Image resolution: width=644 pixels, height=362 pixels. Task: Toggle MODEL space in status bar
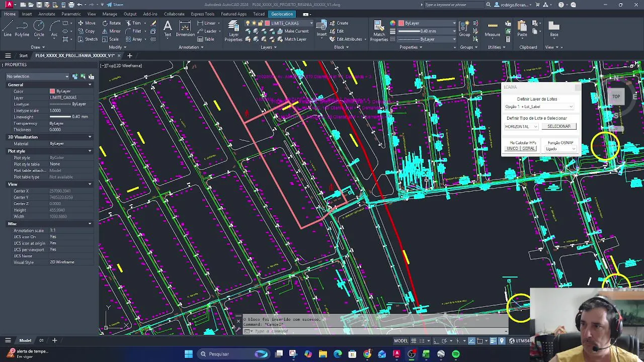(401, 341)
